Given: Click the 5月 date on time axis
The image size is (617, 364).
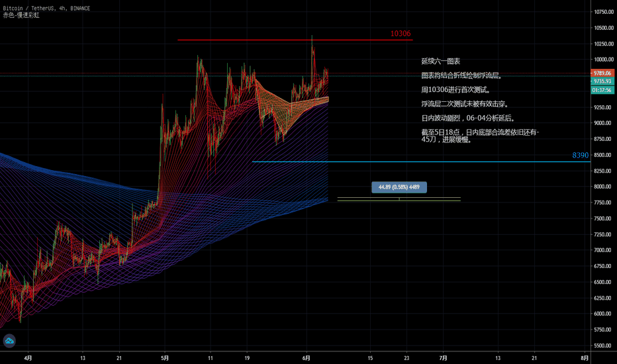Looking at the screenshot, I should (x=165, y=358).
